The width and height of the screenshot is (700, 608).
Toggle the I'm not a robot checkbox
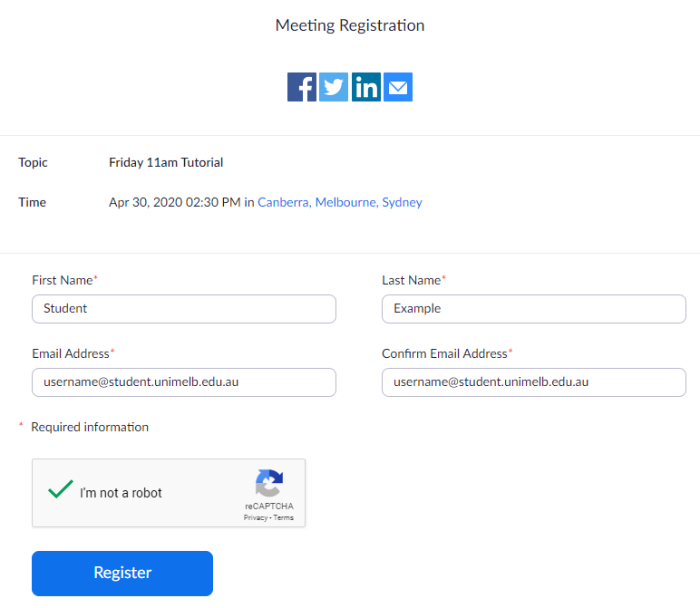click(x=60, y=489)
